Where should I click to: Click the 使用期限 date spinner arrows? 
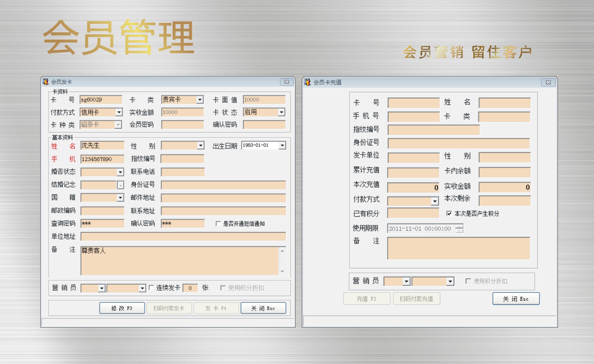point(459,228)
